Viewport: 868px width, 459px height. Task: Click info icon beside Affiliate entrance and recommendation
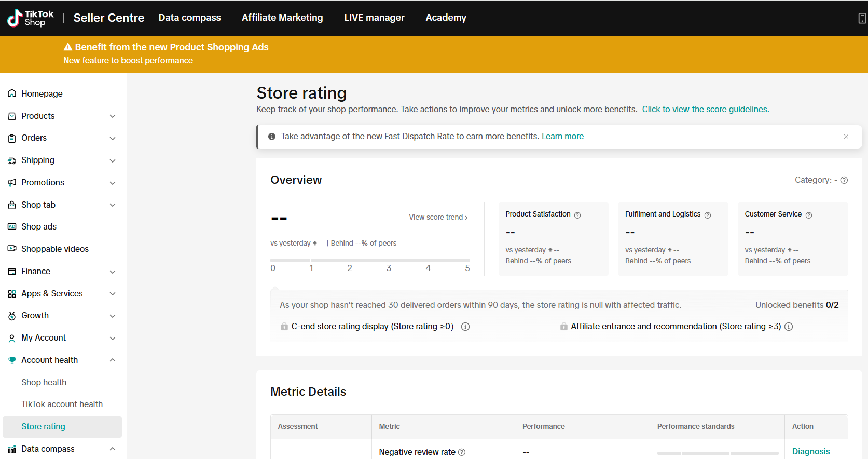(x=789, y=327)
